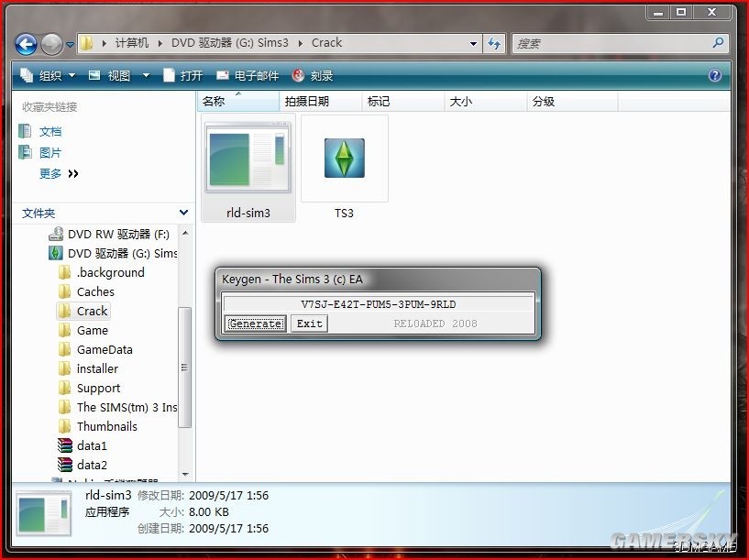Click the Back navigation arrow
The image size is (749, 560).
[x=26, y=44]
